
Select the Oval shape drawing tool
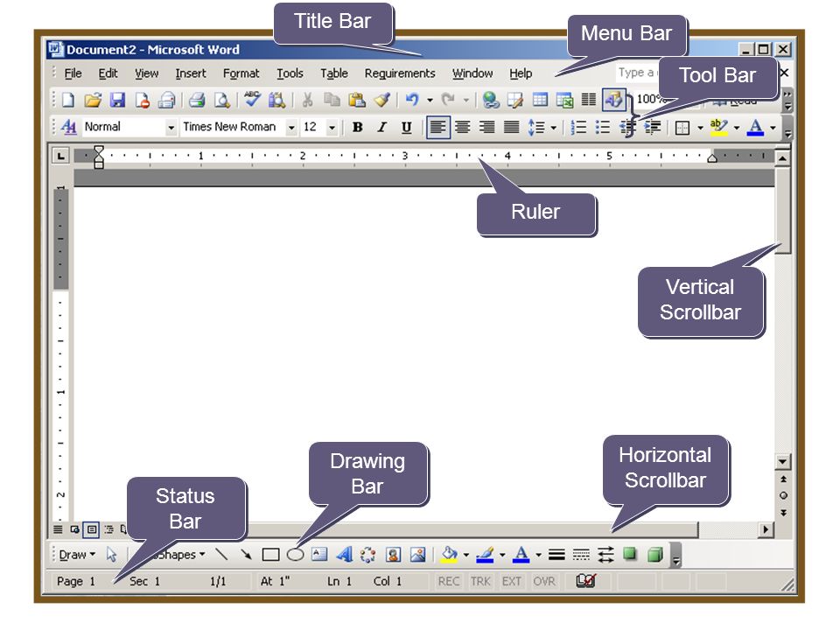(x=295, y=555)
